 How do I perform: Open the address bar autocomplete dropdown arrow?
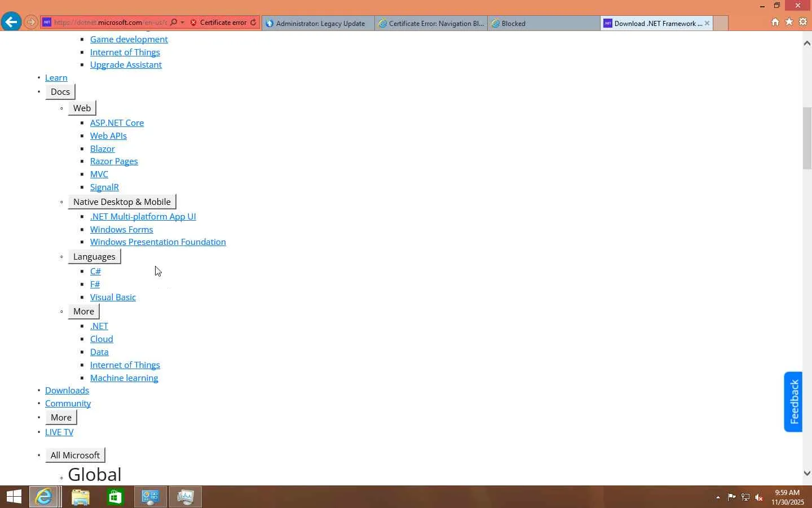[x=182, y=23]
